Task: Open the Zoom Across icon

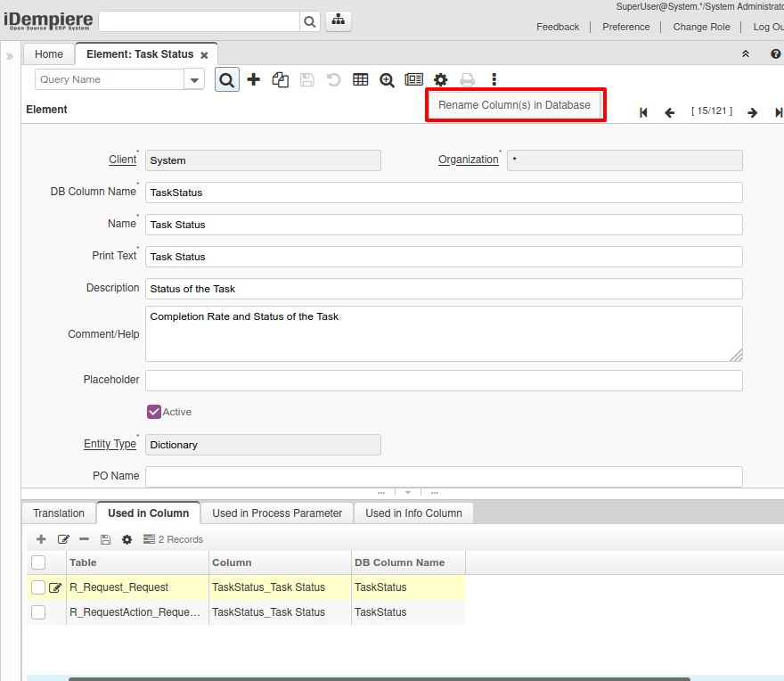Action: (387, 79)
